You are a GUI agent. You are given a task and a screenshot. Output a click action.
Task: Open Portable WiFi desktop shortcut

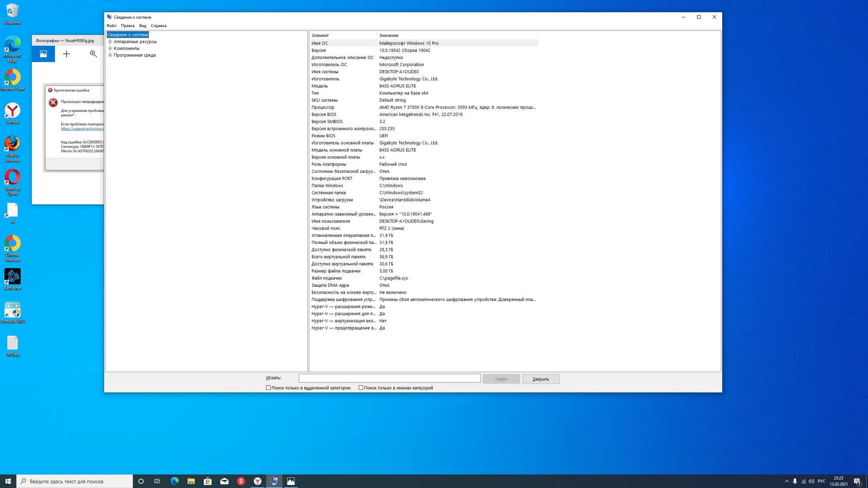pos(12,313)
